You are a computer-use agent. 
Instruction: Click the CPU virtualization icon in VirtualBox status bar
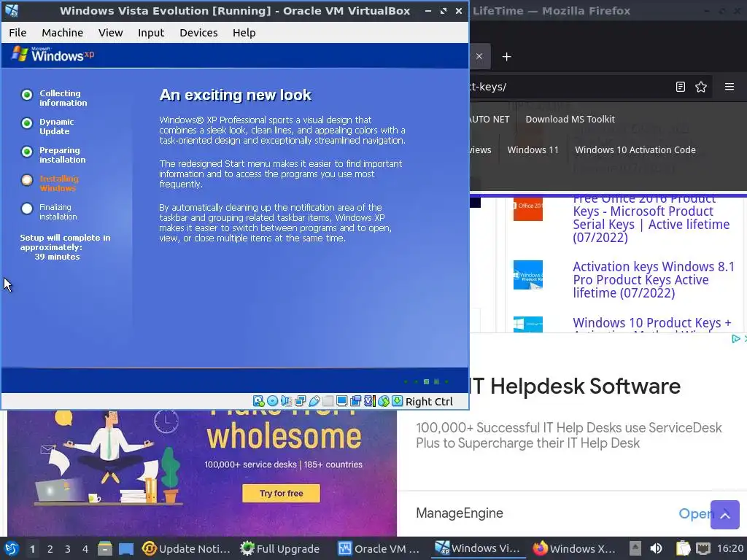370,401
